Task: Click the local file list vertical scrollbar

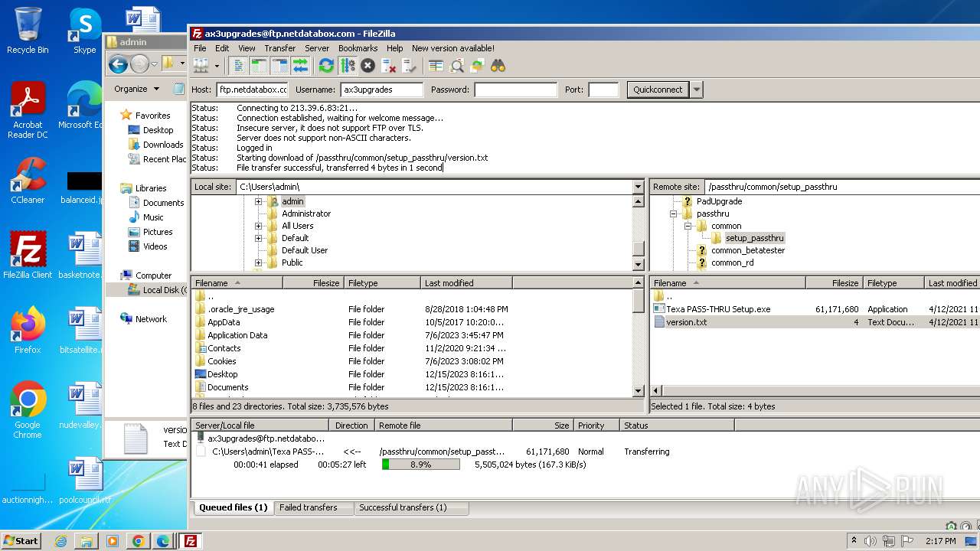Action: tap(638, 337)
